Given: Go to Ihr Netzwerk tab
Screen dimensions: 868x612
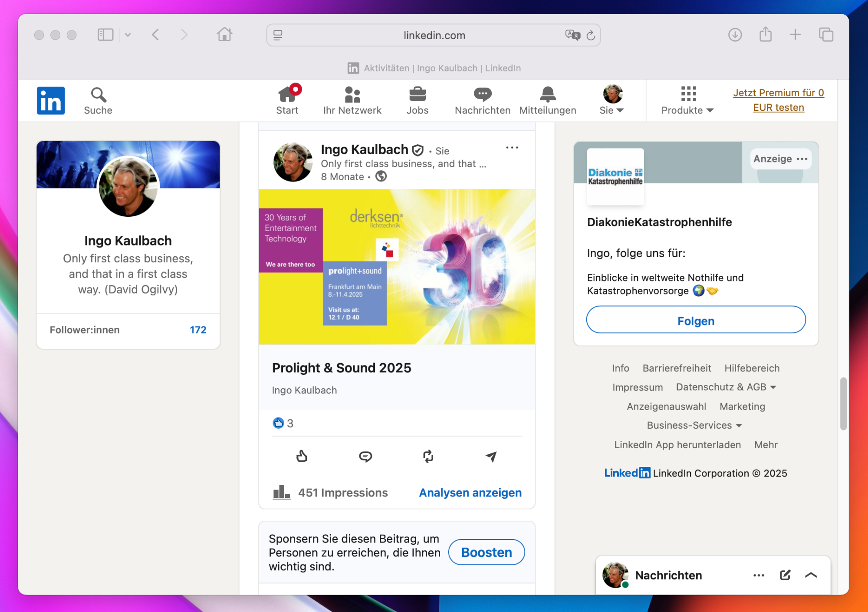Looking at the screenshot, I should (352, 101).
